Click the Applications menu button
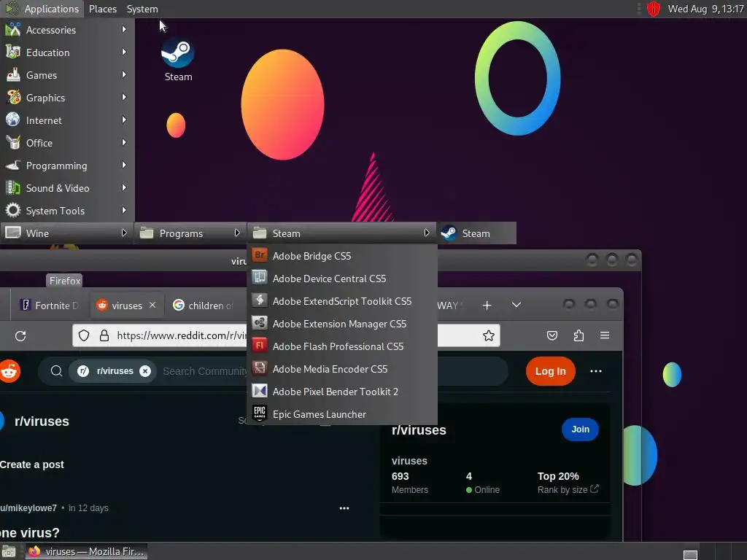This screenshot has width=747, height=560. [42, 9]
